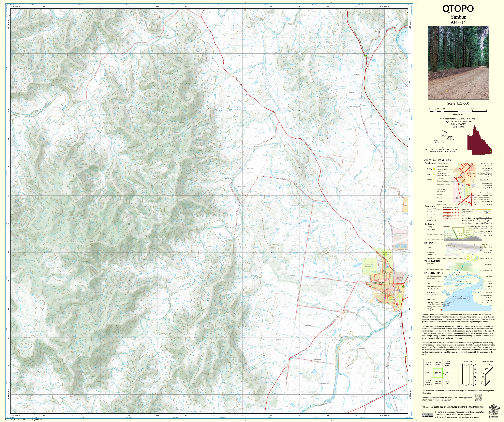Click the D'AGUILAR NATIONAL PARK legend sample
Screen dimensions: 504x422
pos(449,235)
